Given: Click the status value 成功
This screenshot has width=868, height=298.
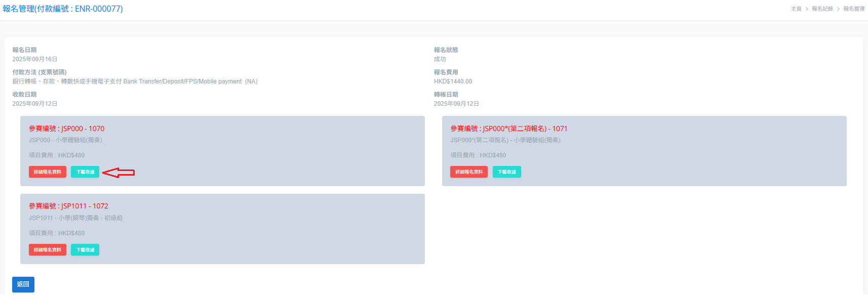Looking at the screenshot, I should pyautogui.click(x=440, y=59).
